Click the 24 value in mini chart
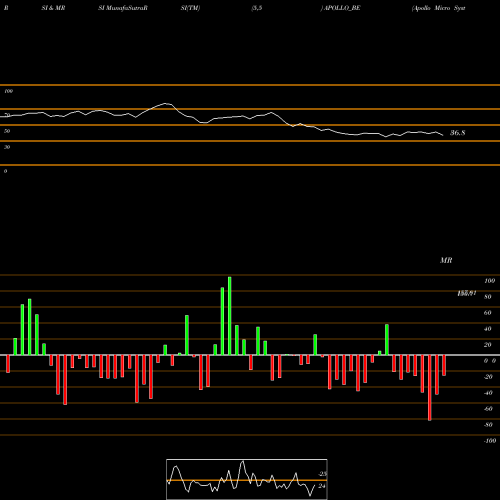The height and width of the screenshot is (500, 500). (x=322, y=486)
